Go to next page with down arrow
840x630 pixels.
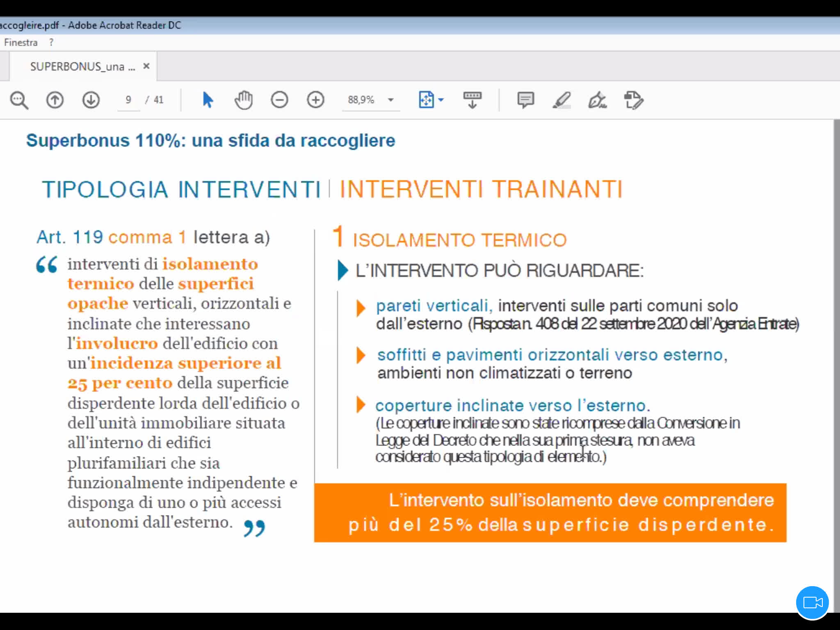click(x=91, y=100)
